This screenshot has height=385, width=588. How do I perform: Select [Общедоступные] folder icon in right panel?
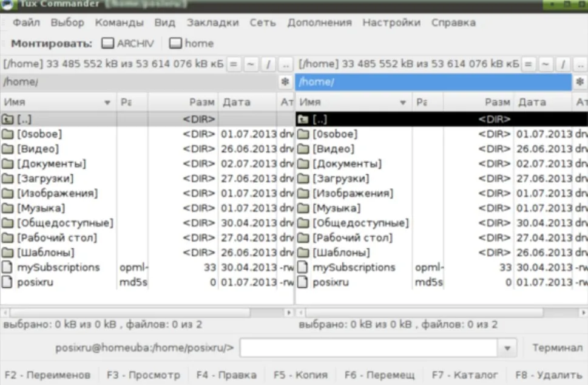click(303, 223)
